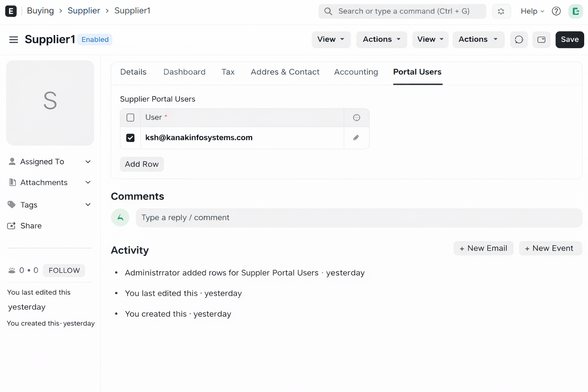Switch to the Accounting tab
The height and width of the screenshot is (392, 588).
(356, 72)
